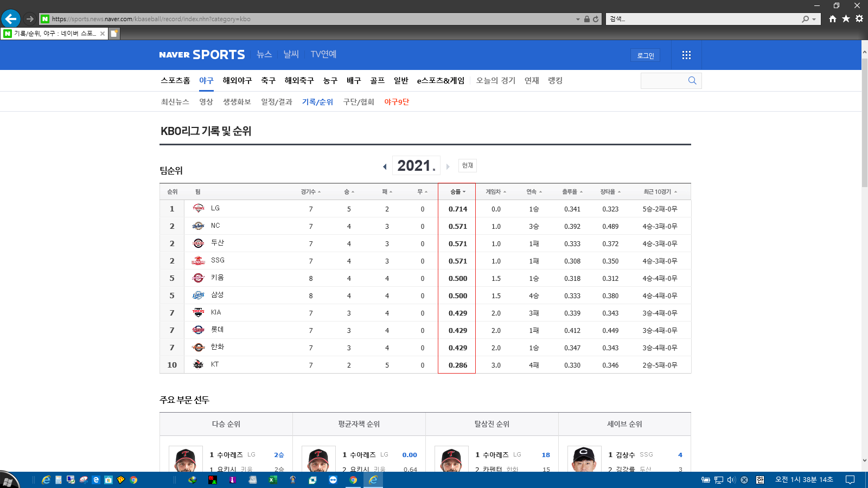Viewport: 868px width, 488px height.
Task: Sort table by 장타율 column header
Action: (x=610, y=192)
